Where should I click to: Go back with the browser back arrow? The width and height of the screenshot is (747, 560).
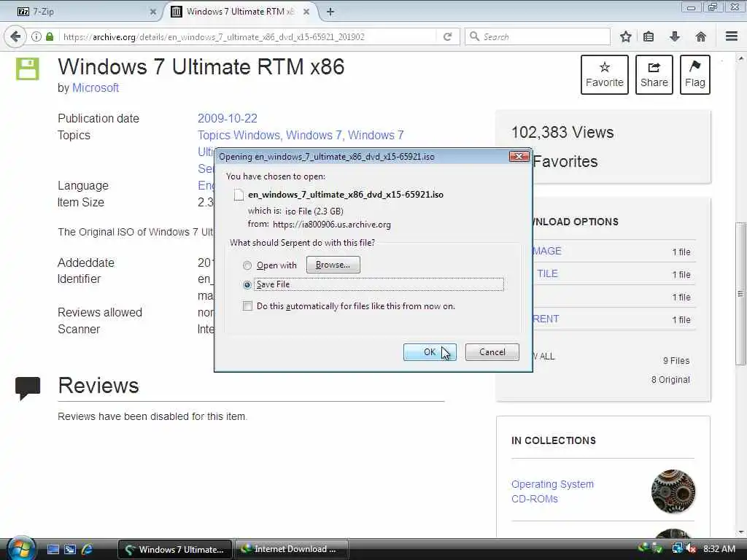coord(15,36)
